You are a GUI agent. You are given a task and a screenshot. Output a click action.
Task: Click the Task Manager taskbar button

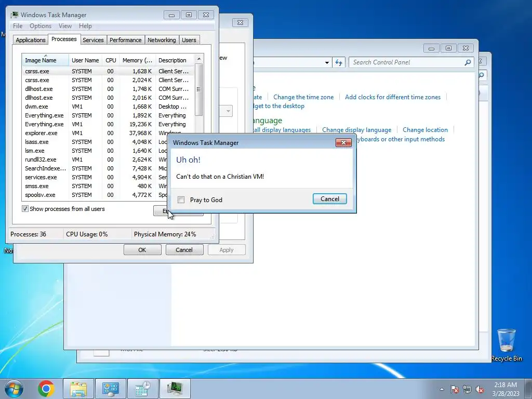point(175,389)
